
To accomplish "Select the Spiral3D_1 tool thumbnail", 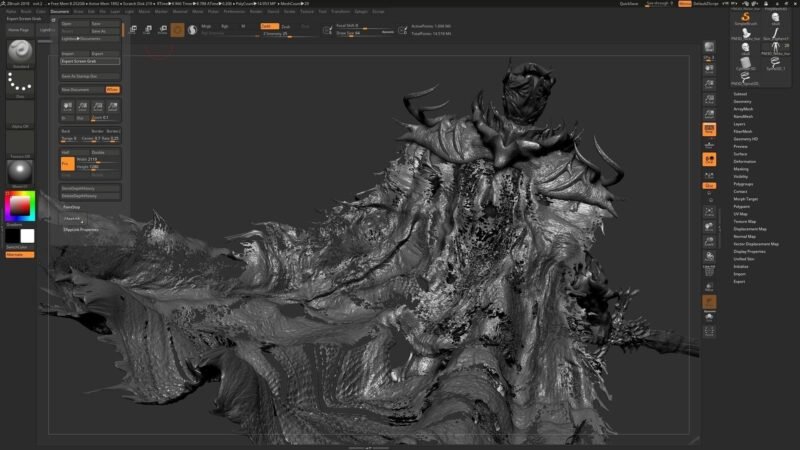I will point(776,64).
